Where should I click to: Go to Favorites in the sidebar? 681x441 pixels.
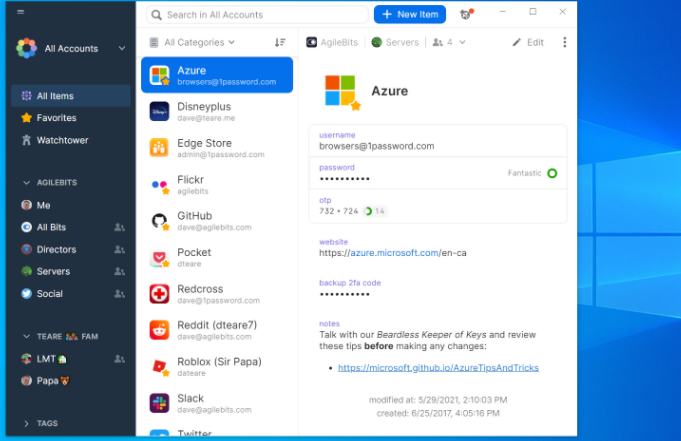point(56,118)
